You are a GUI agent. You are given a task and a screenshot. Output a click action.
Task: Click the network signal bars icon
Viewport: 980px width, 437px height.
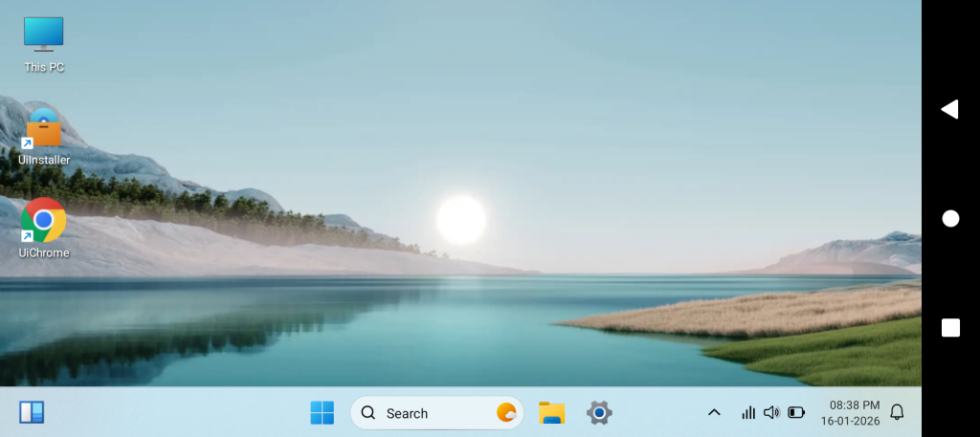pos(748,412)
